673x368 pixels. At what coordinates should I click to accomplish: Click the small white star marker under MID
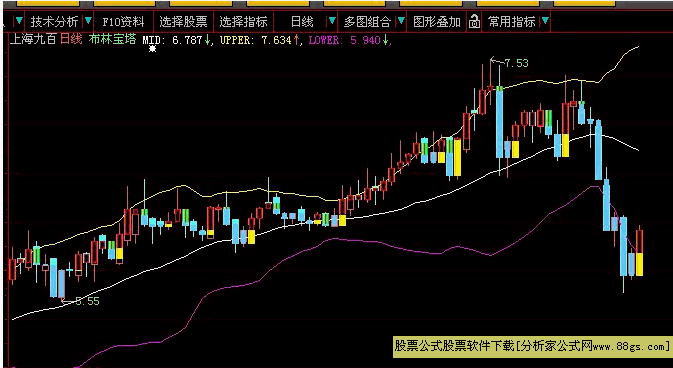pyautogui.click(x=152, y=49)
